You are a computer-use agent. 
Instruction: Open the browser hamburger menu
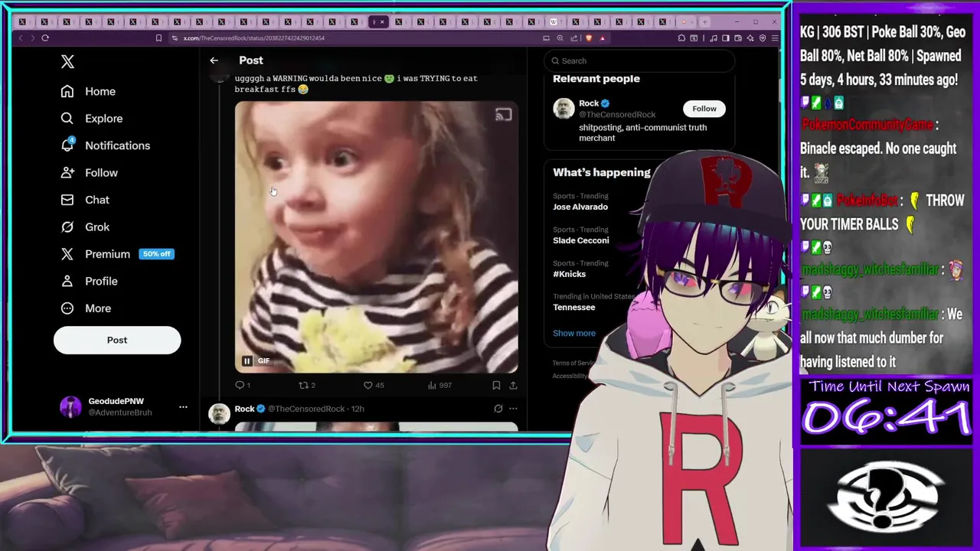pos(774,38)
